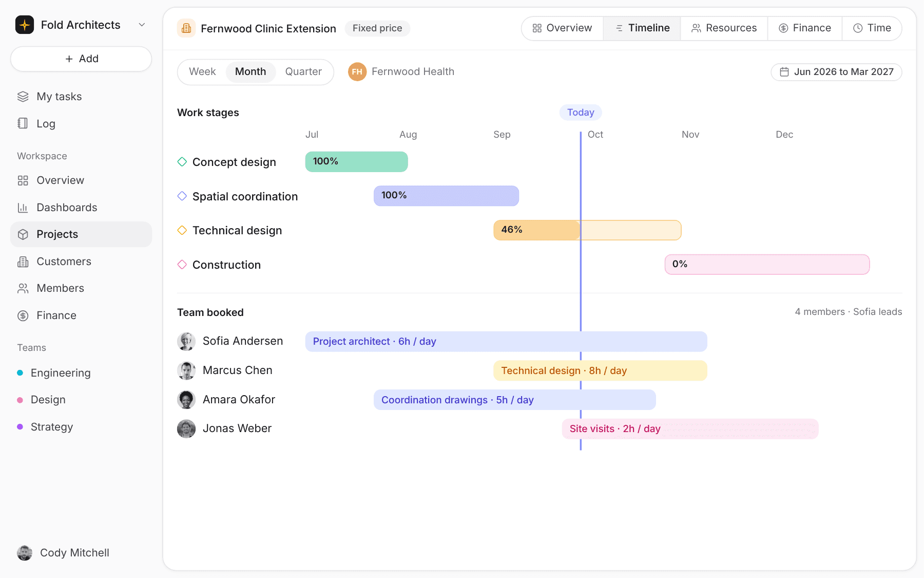
Task: Switch timeline scale to Week
Action: tap(202, 72)
